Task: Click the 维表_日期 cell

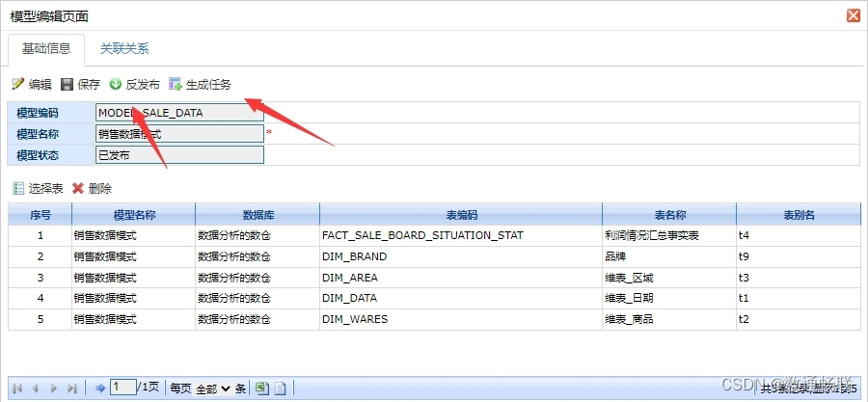Action: point(669,298)
